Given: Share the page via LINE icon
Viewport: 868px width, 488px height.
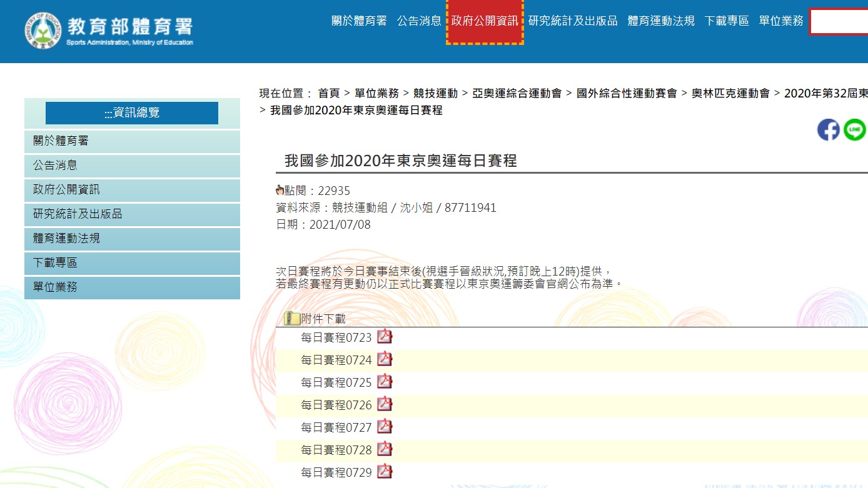Looking at the screenshot, I should (x=854, y=129).
